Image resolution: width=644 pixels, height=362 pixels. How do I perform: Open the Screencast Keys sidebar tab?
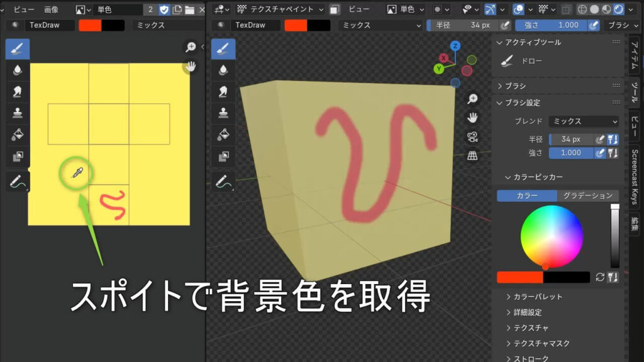coord(635,177)
